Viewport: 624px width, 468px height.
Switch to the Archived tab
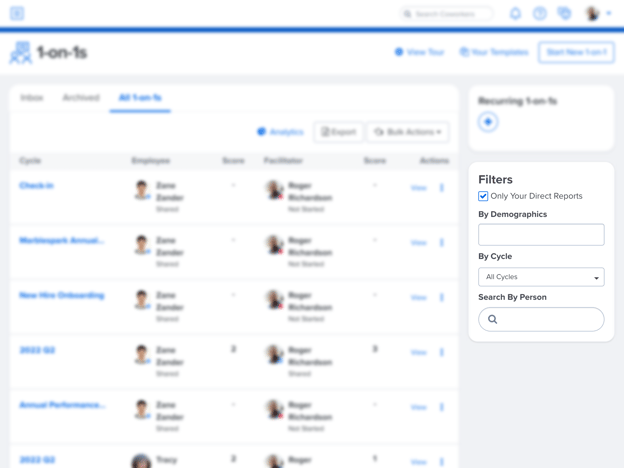81,98
